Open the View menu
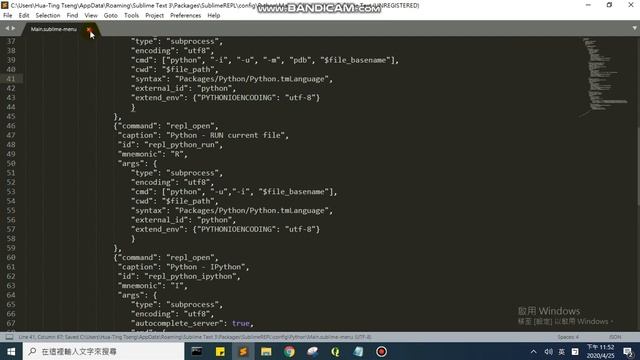This screenshot has height=360, width=640. pos(91,16)
